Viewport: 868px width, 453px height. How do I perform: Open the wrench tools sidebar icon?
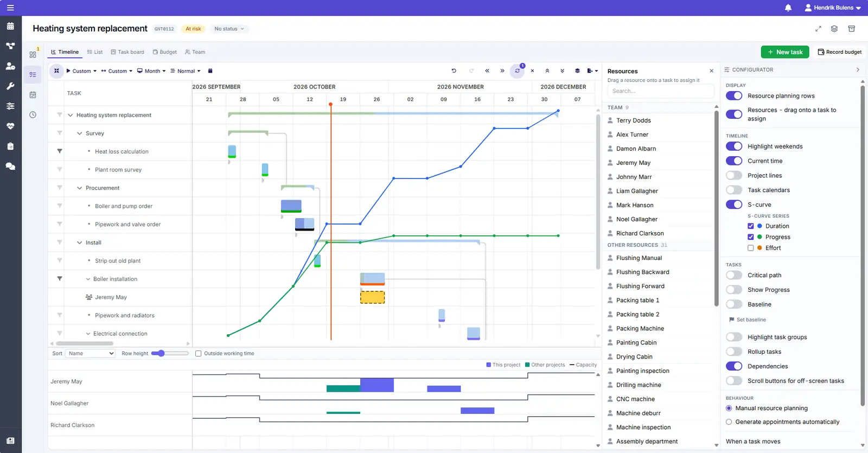point(10,86)
